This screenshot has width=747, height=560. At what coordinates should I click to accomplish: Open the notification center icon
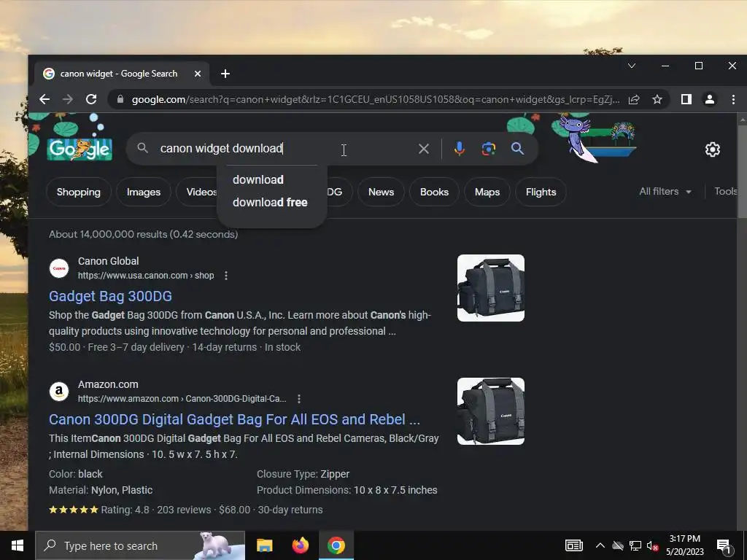click(x=723, y=546)
